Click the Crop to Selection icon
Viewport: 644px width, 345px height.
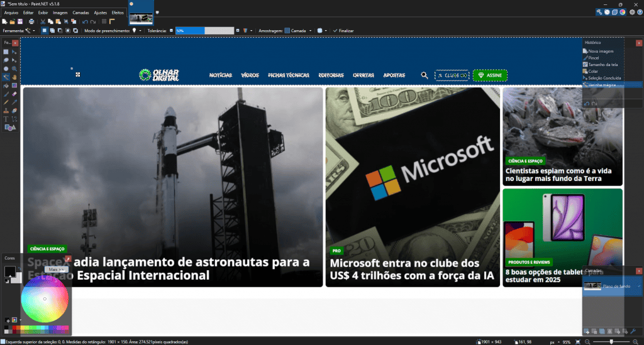point(66,21)
